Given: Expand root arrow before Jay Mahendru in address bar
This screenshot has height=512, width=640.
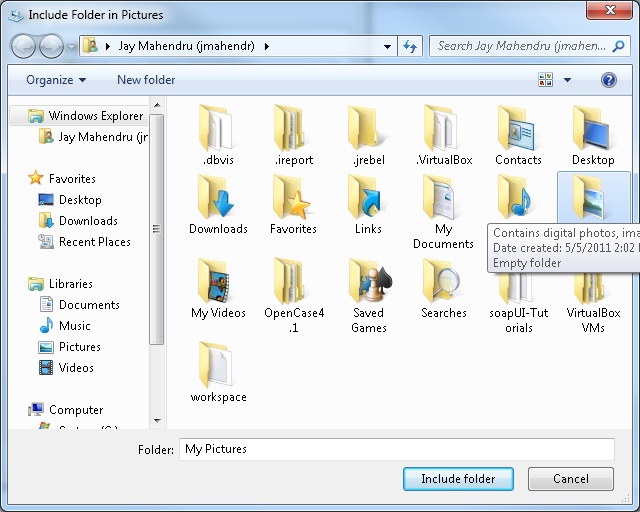Looking at the screenshot, I should pos(107,46).
